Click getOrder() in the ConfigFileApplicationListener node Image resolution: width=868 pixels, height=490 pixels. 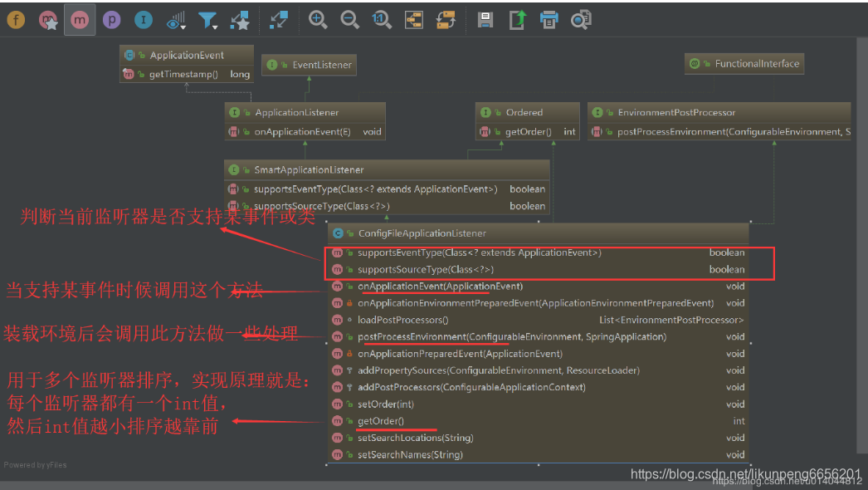(538, 421)
